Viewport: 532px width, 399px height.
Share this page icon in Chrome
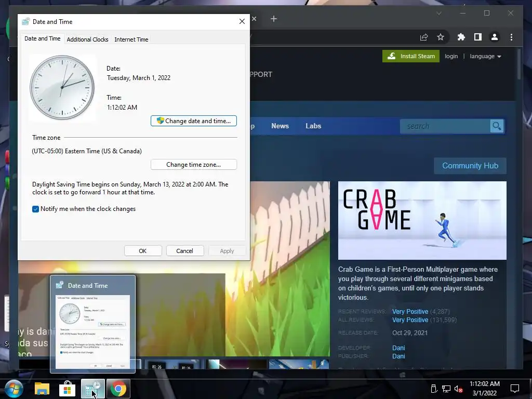(x=424, y=37)
